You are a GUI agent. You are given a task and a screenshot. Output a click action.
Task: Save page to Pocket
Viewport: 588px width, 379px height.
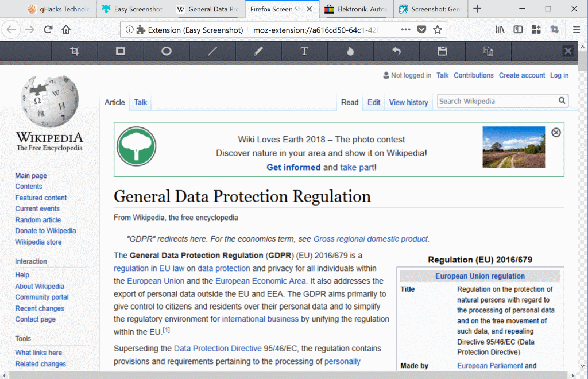(x=421, y=30)
